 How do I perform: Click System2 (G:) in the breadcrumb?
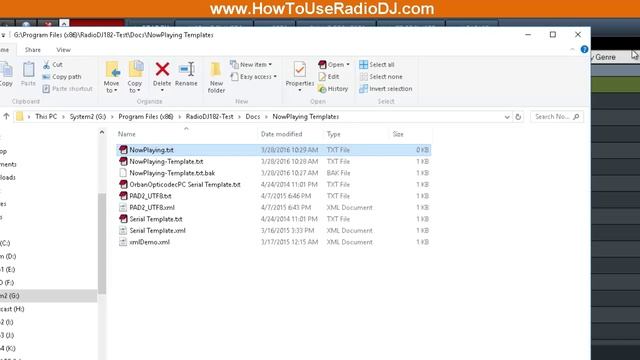pos(88,117)
